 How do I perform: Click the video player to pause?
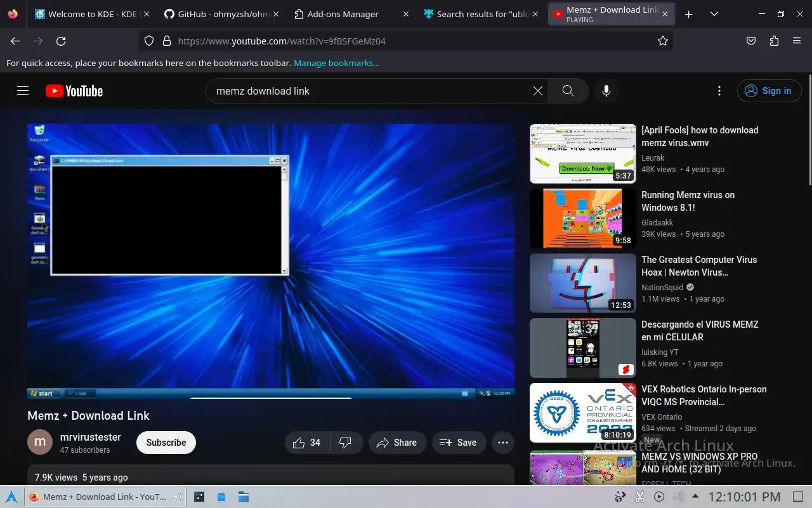pos(271,261)
